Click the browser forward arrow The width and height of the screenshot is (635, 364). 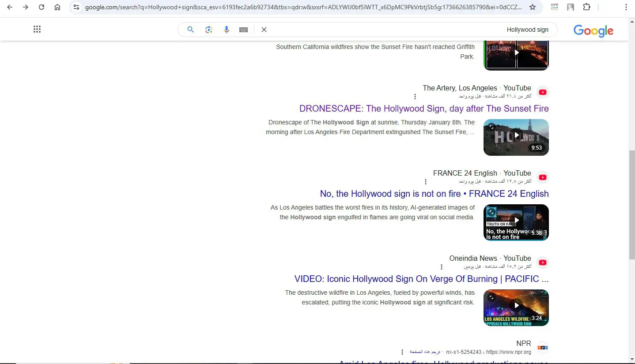[26, 7]
